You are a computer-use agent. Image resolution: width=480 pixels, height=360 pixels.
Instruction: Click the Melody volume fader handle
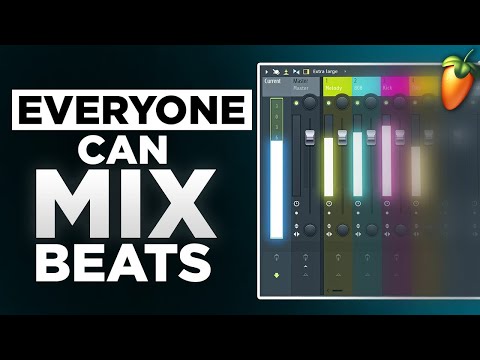(x=342, y=137)
